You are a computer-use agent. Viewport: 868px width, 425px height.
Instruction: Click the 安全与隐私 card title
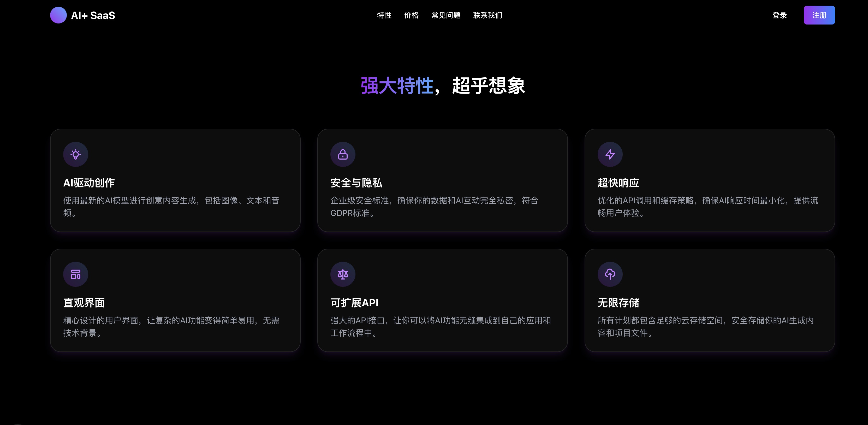tap(356, 183)
